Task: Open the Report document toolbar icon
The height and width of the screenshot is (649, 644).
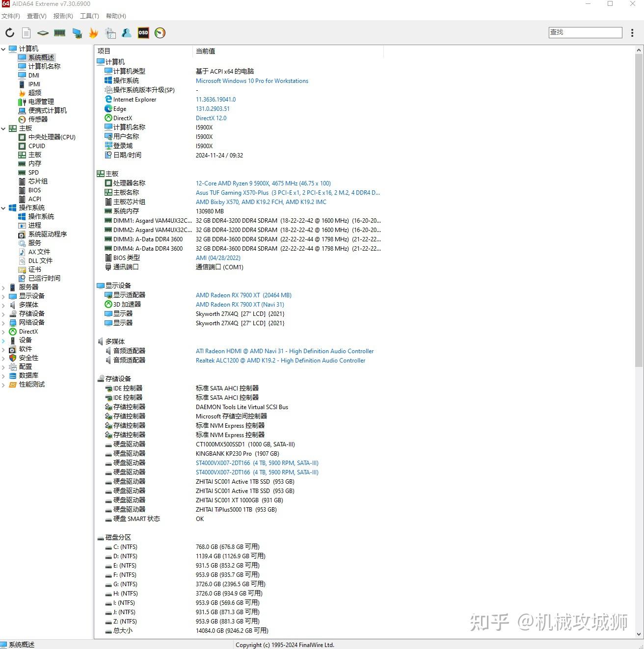Action: pos(27,33)
